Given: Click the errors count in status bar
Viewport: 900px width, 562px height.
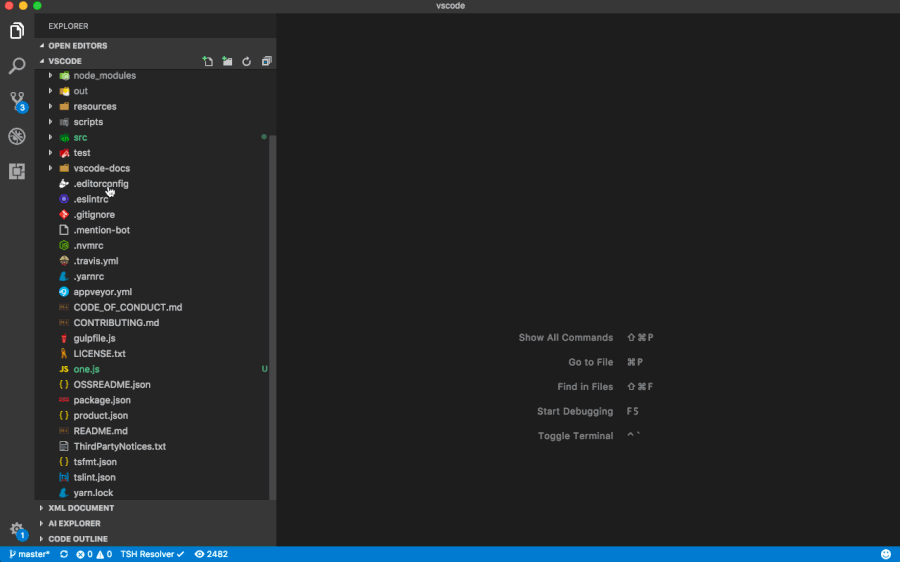Looking at the screenshot, I should click(x=84, y=554).
